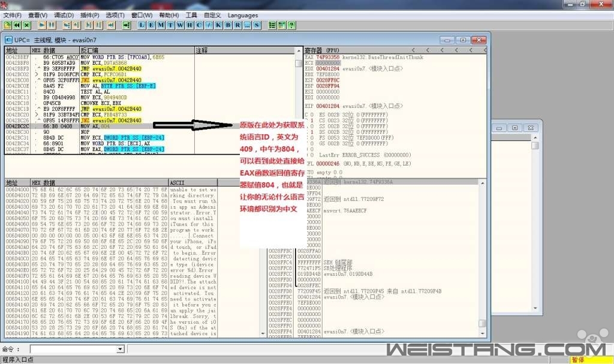This screenshot has width=614, height=364.
Task: Open the 文件(F) menu
Action: click(x=13, y=15)
